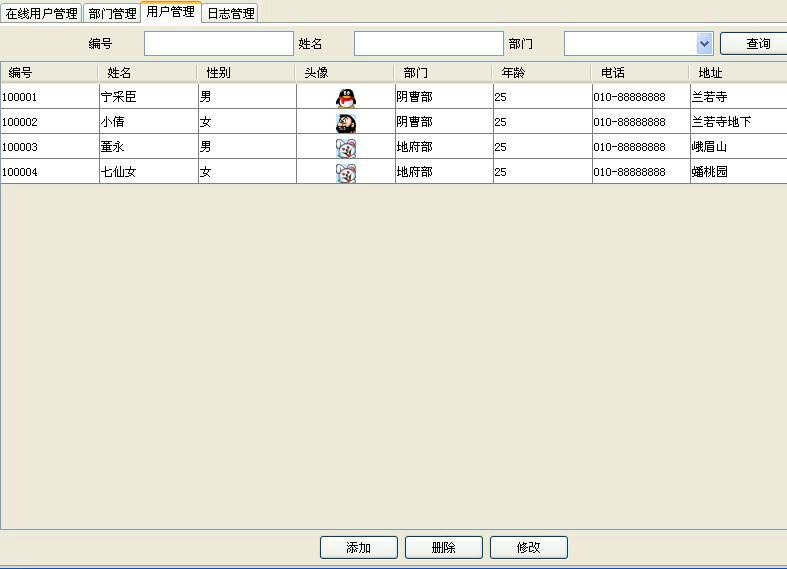
Task: Open the 部门 dropdown arrow
Action: 705,44
